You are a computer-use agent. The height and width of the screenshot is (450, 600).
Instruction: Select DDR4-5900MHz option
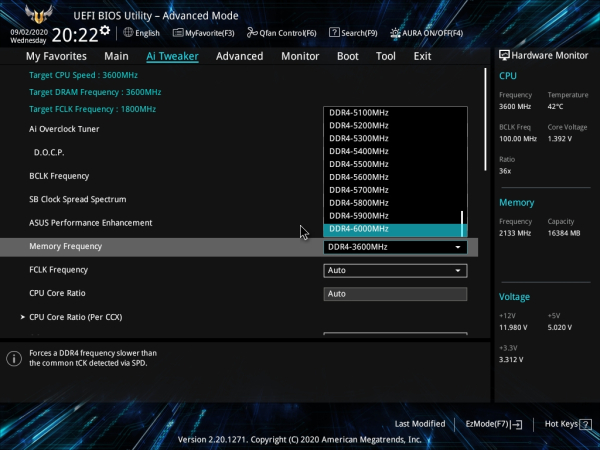tap(392, 216)
